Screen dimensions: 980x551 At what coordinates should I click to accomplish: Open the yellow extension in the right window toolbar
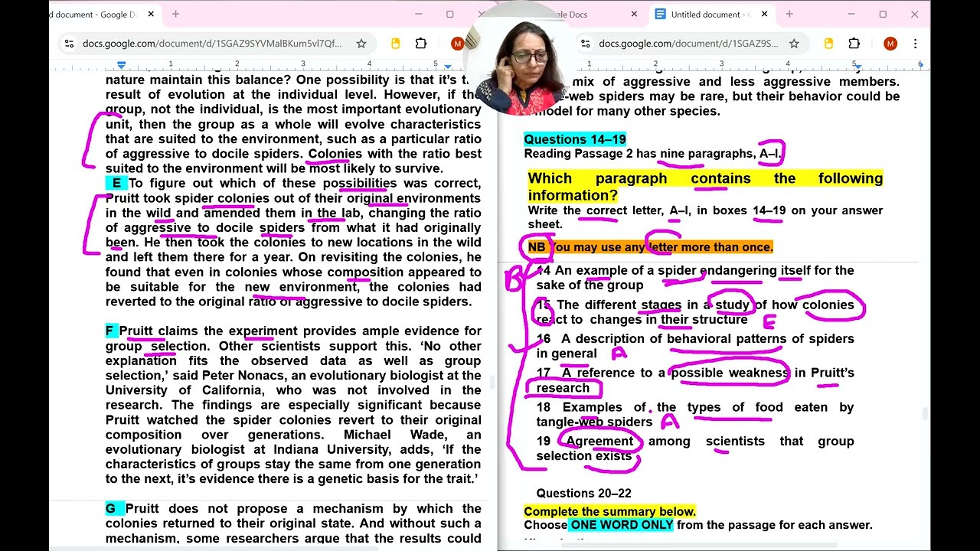(x=828, y=44)
